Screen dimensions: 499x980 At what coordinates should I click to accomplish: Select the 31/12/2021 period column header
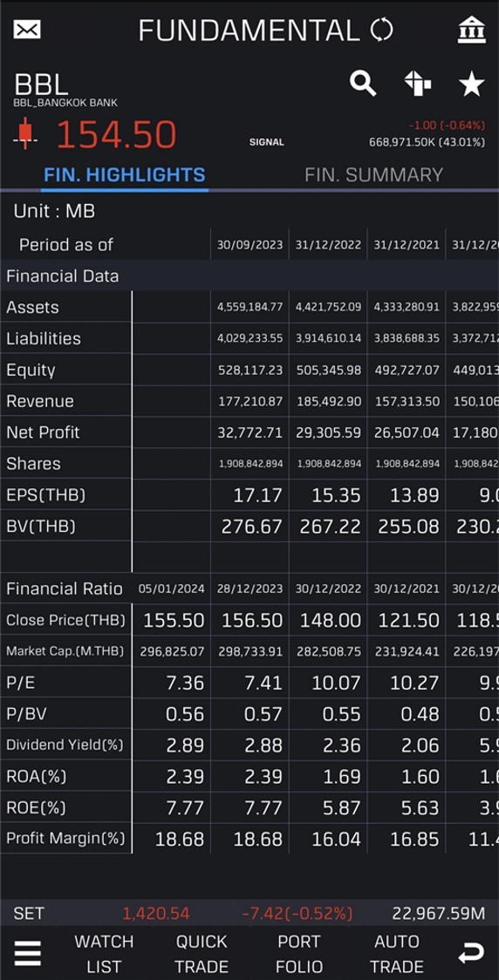point(407,244)
